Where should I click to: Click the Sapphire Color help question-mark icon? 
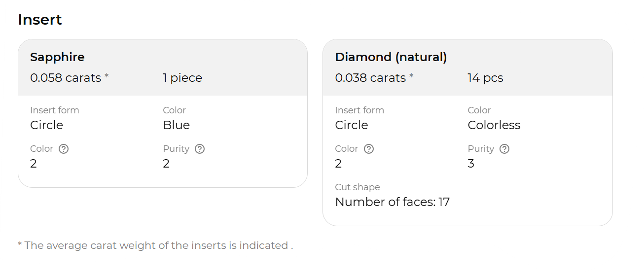63,149
